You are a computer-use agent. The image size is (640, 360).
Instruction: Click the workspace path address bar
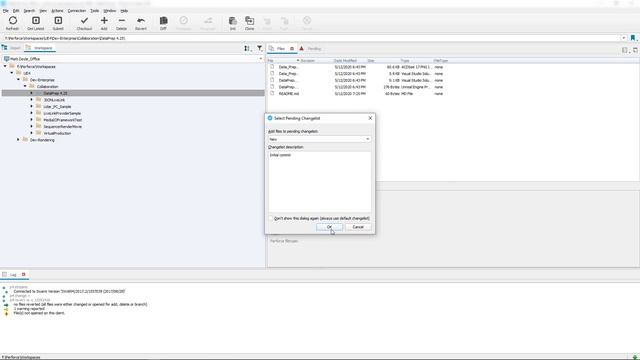311,38
